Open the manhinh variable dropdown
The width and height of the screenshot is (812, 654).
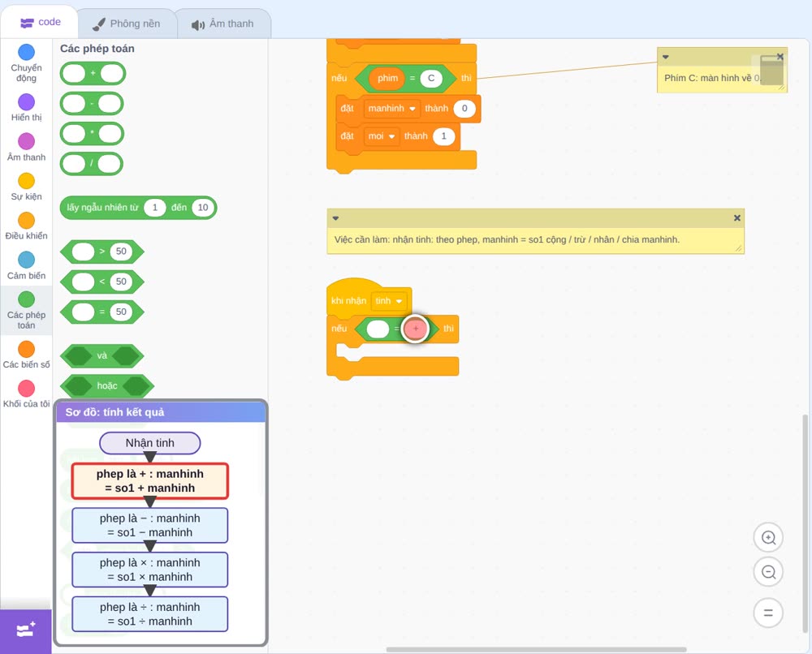(391, 109)
